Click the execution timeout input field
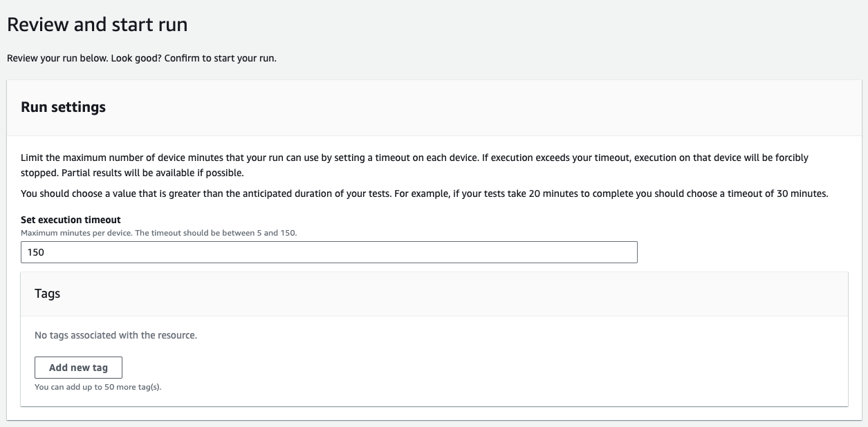868x427 pixels. coord(329,252)
